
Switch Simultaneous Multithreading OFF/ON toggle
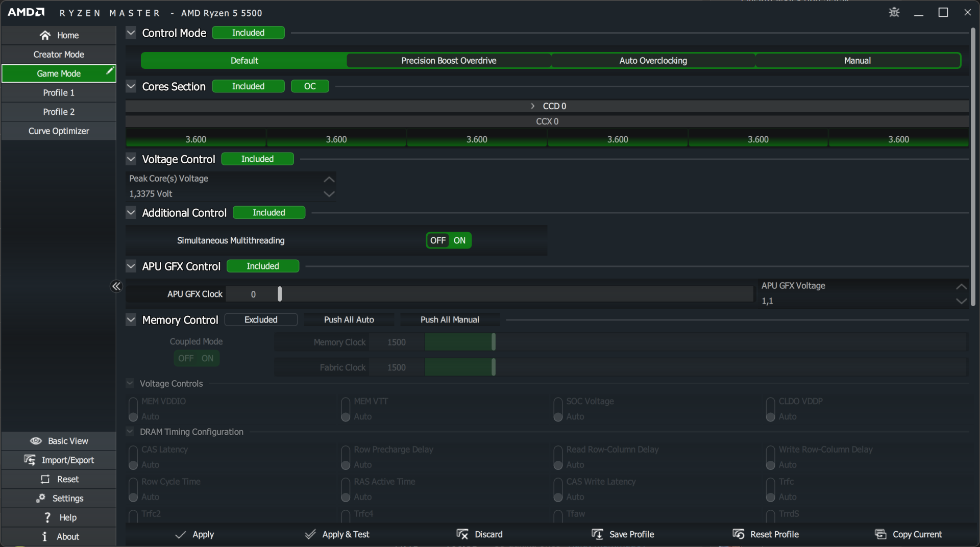449,240
